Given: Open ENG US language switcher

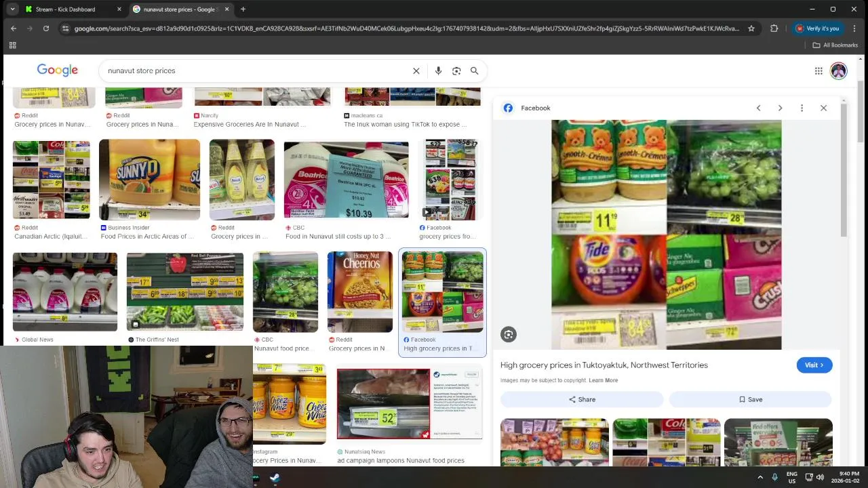Looking at the screenshot, I should tap(791, 477).
